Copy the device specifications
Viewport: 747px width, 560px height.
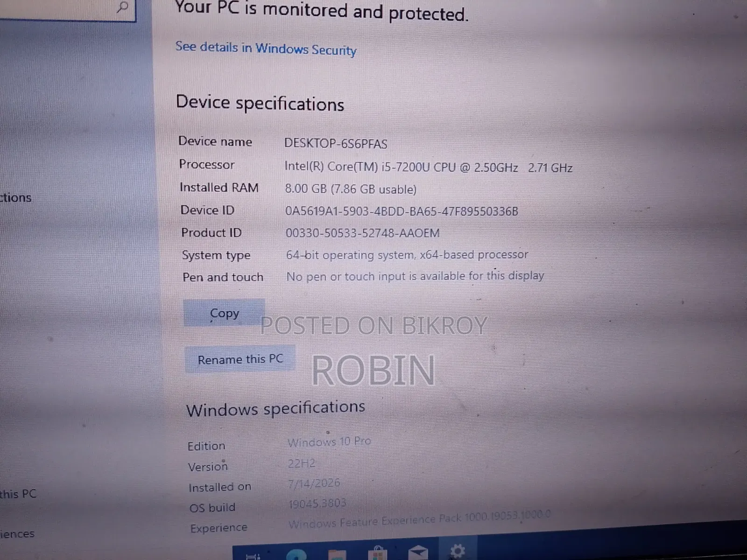[x=224, y=313]
